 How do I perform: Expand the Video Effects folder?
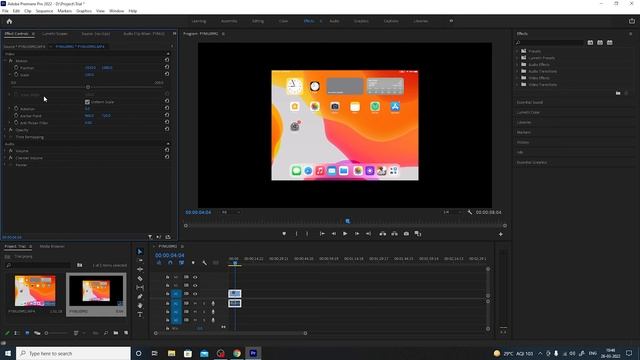click(517, 78)
